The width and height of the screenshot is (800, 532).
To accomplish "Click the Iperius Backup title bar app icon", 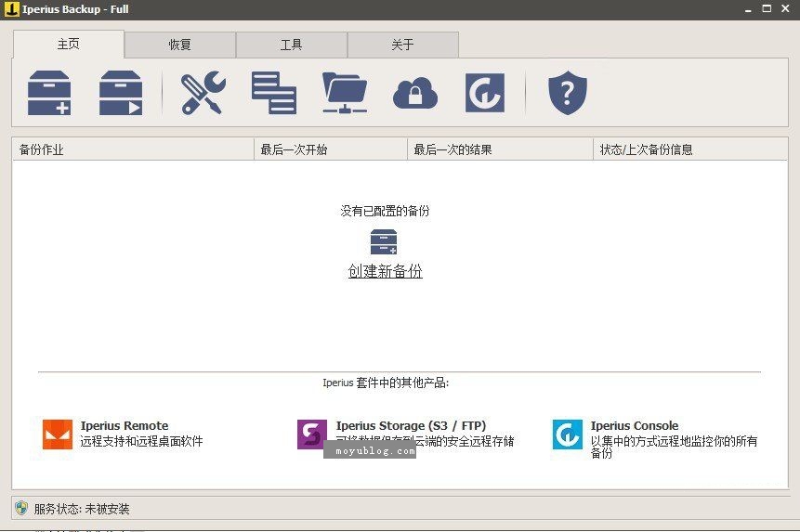I will [x=11, y=9].
